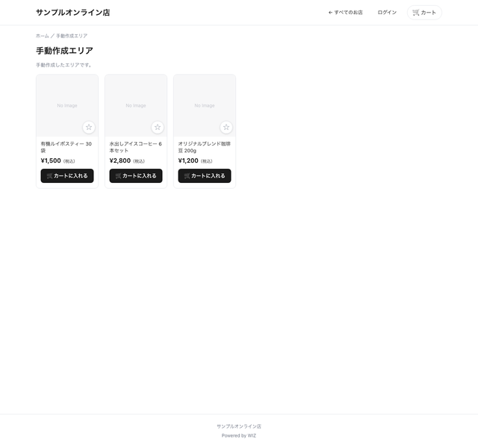This screenshot has height=448, width=478.
Task: Favorite the 有機ルイボスティー product star
Action: click(x=89, y=127)
